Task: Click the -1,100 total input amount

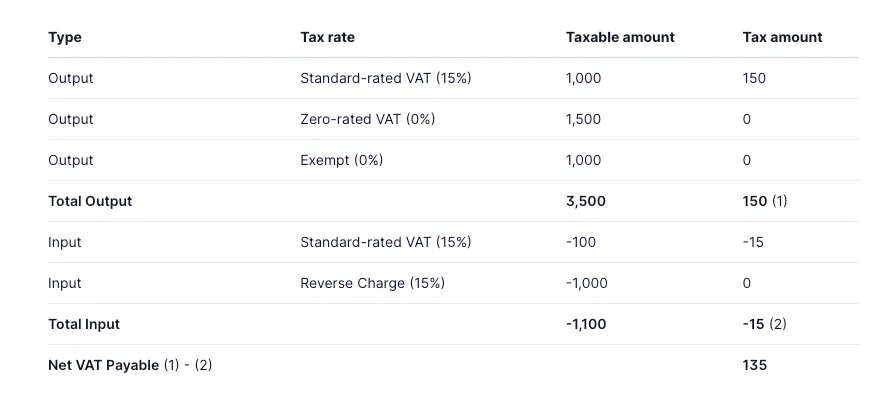Action: 586,324
